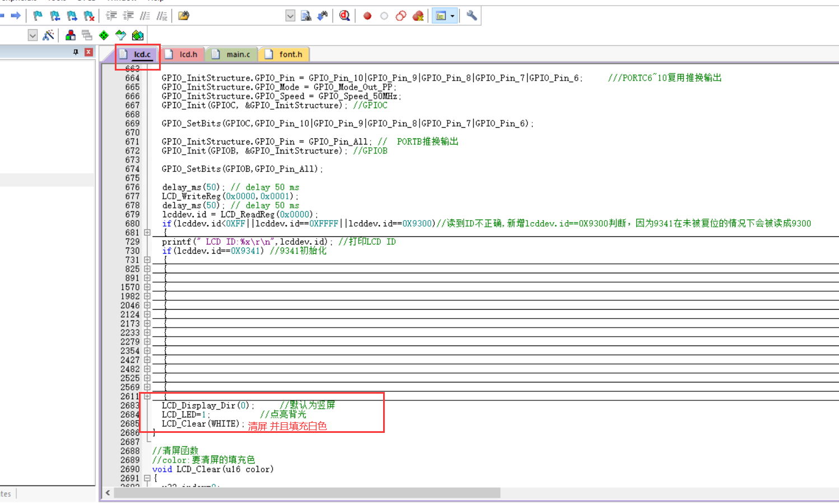Click line number 676 in the gutter
The width and height of the screenshot is (839, 504).
click(x=133, y=187)
